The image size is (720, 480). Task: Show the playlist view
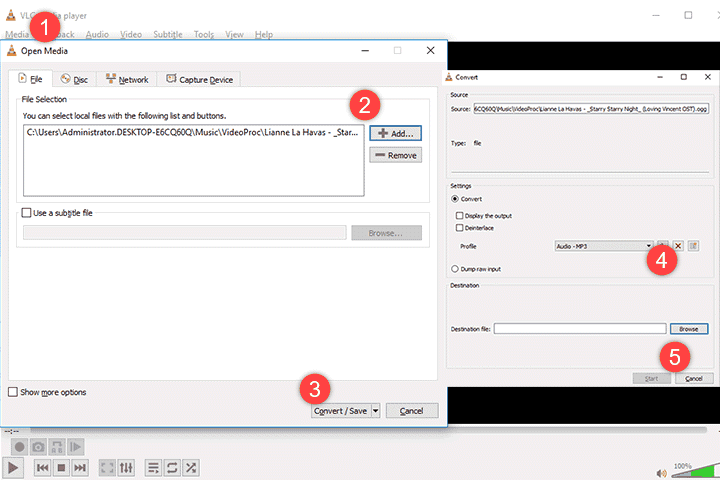[x=153, y=468]
